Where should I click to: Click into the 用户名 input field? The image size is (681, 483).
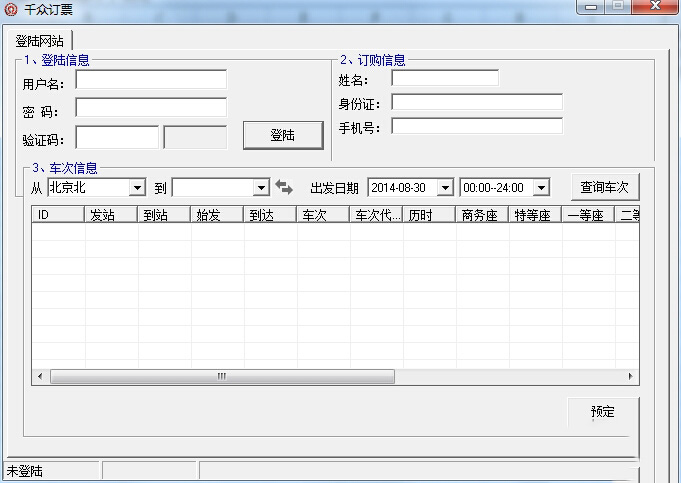[x=151, y=79]
